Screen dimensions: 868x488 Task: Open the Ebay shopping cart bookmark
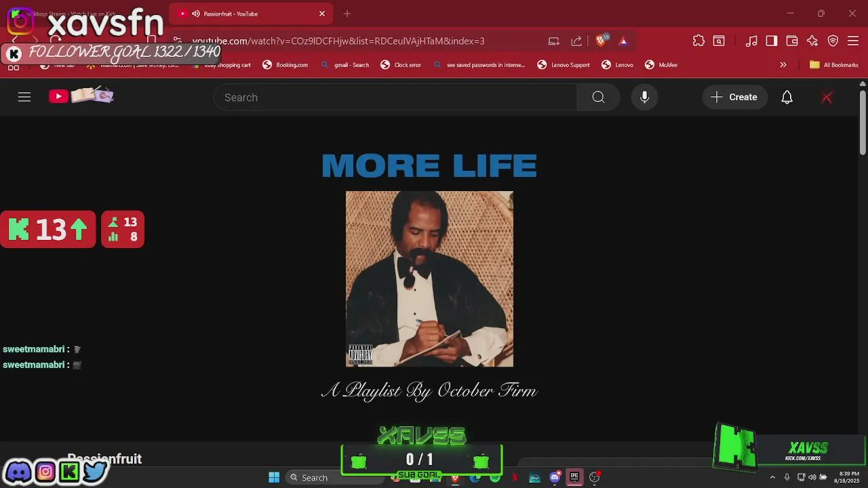pos(220,65)
